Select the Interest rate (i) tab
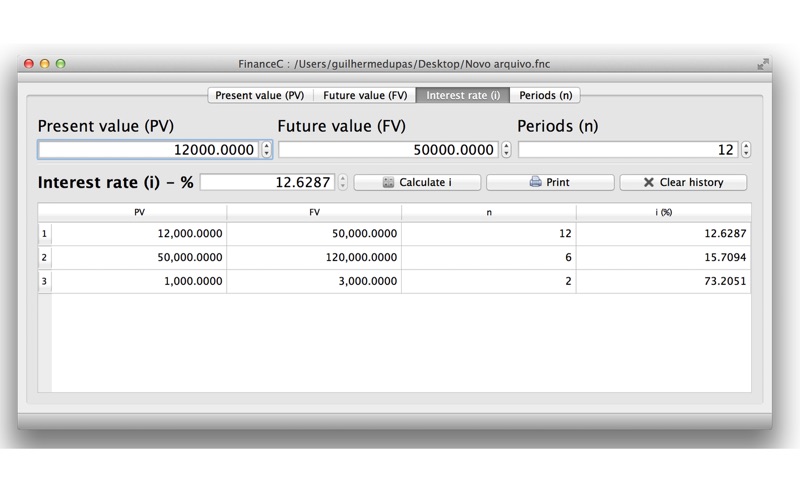800x500 pixels. [x=463, y=95]
